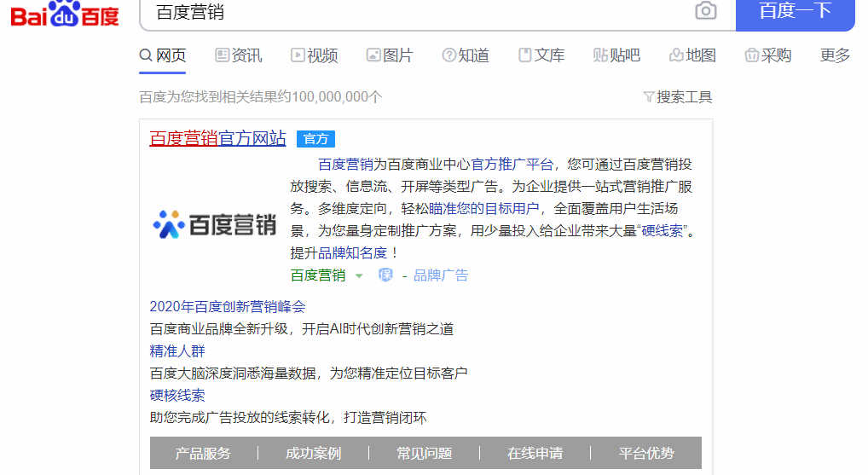Open the 硬核线索 link

[177, 396]
